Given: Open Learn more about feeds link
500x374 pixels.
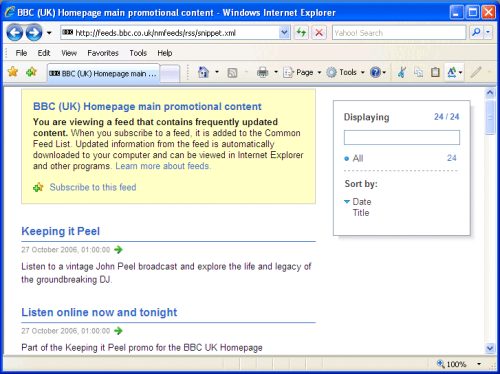Looking at the screenshot, I should click(162, 166).
